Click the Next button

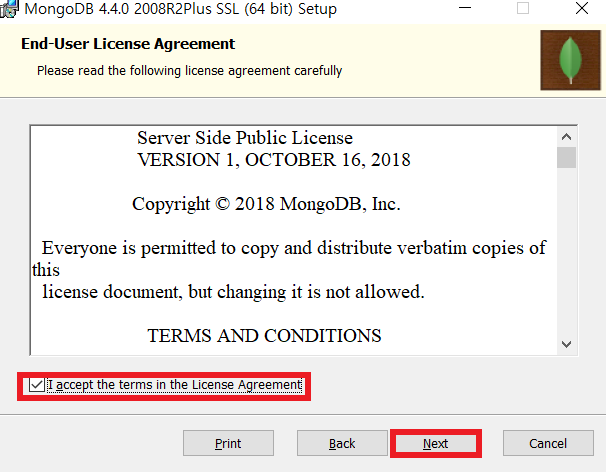click(436, 443)
